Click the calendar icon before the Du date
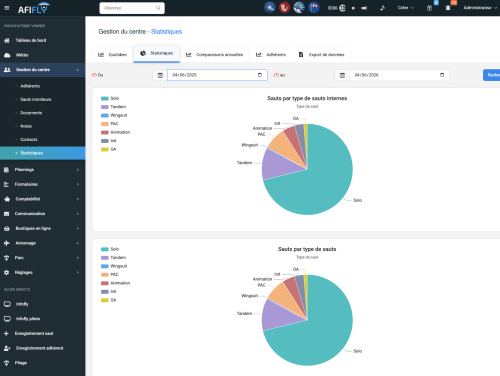The height and width of the screenshot is (376, 500). pyautogui.click(x=160, y=75)
